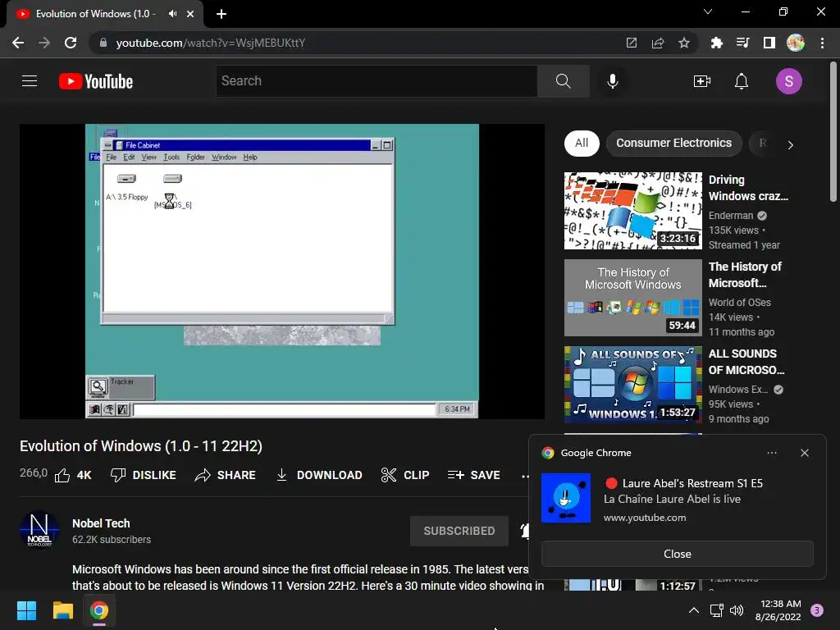Toggle Chrome side panel icon

point(769,43)
